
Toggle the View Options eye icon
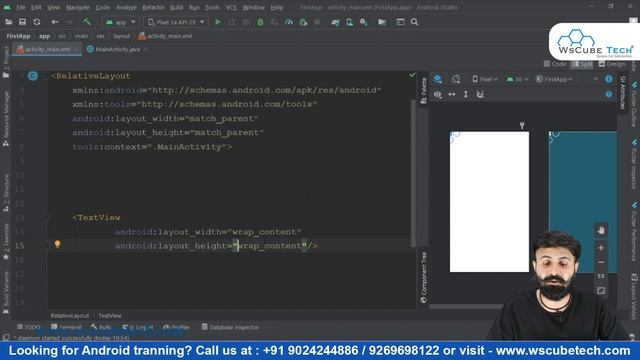[x=438, y=94]
